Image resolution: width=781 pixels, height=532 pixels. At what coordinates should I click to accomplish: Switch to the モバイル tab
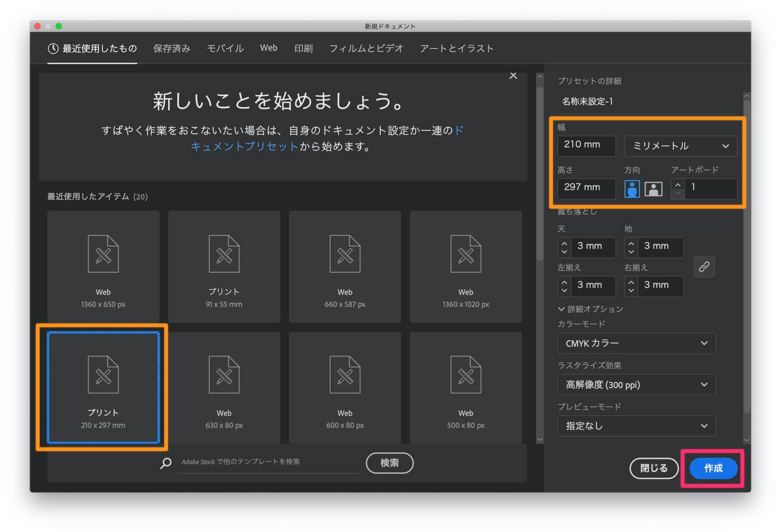[x=225, y=49]
